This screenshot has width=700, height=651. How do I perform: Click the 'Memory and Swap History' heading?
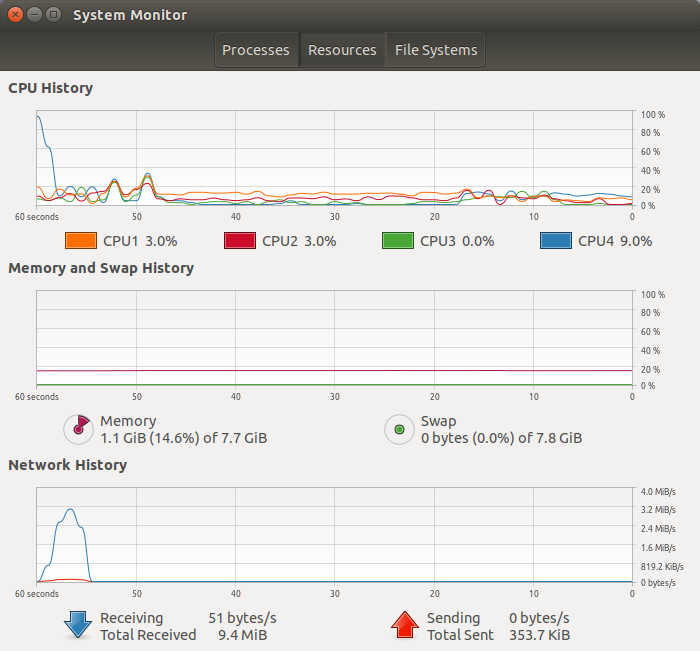tap(101, 268)
